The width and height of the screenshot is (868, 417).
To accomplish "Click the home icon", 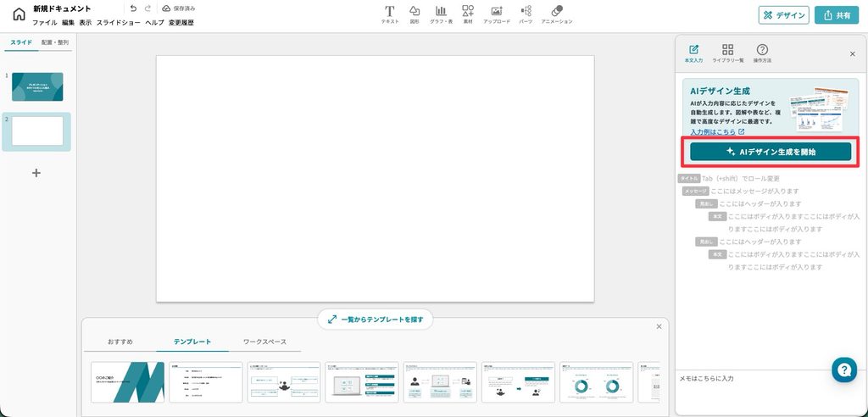I will point(19,15).
